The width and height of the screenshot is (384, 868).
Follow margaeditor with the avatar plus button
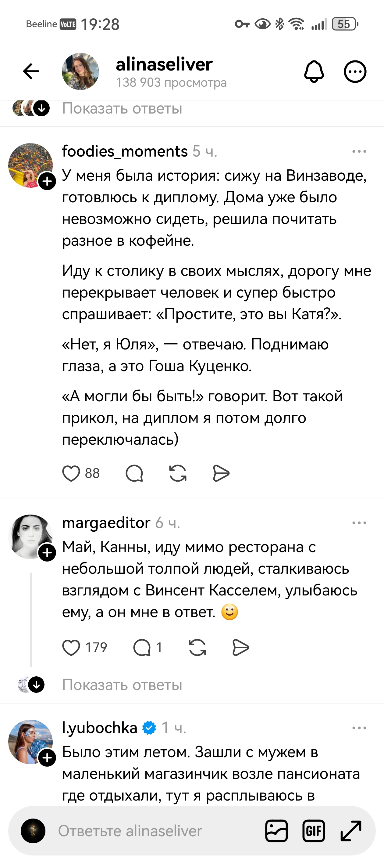[48, 553]
